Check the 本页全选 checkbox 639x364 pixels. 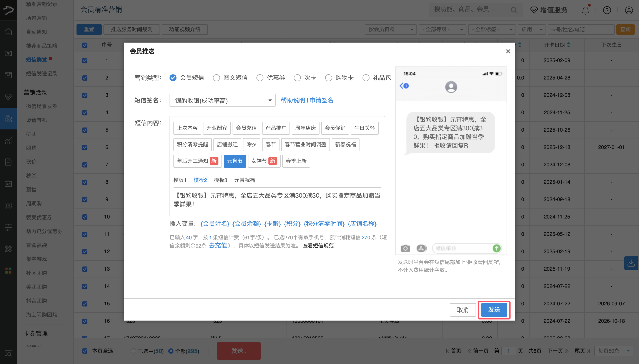click(x=85, y=351)
